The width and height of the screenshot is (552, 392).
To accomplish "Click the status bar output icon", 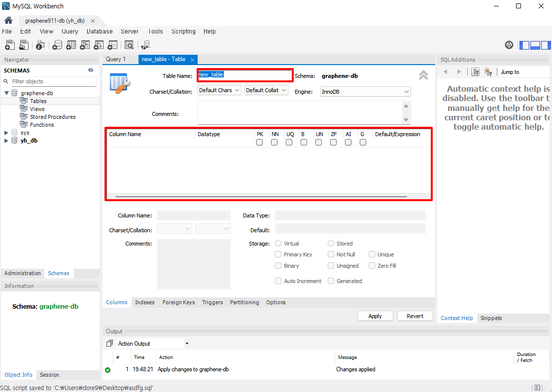I will point(537,388).
